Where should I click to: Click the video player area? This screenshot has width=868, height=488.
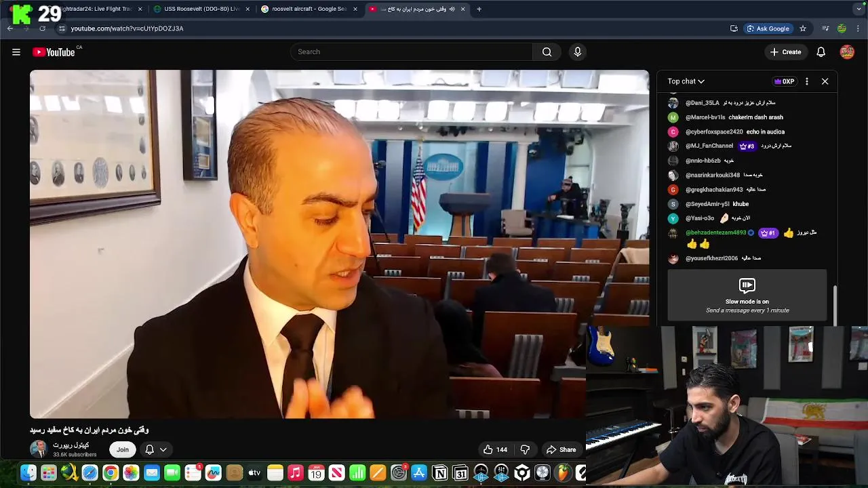tap(339, 244)
